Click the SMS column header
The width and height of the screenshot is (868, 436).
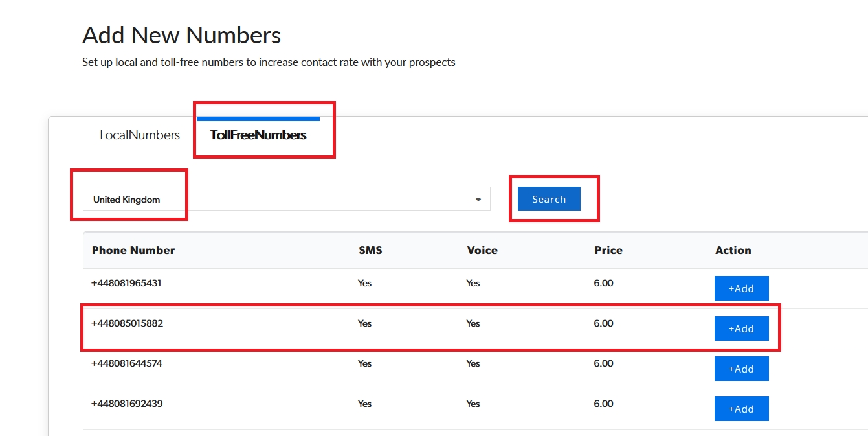[370, 251]
